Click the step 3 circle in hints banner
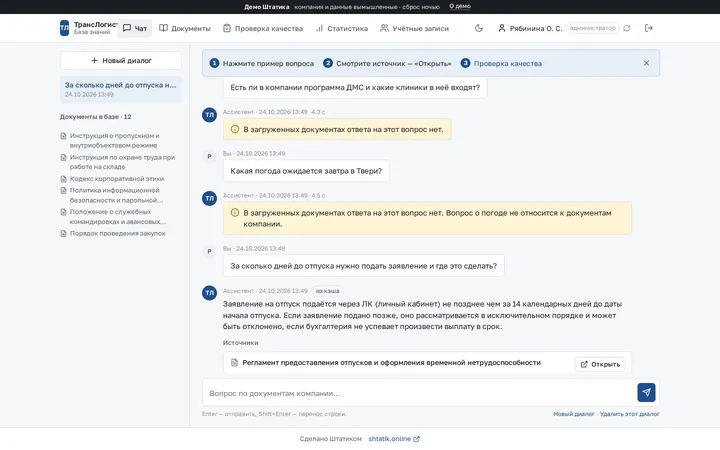Viewport: 720px width, 450px height. [x=465, y=63]
